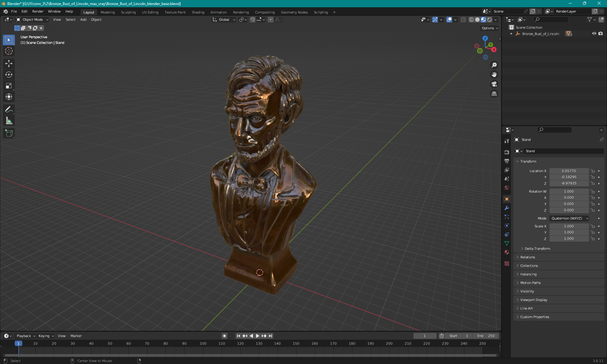Activate the Scale tool
This screenshot has height=364, width=607.
click(9, 86)
